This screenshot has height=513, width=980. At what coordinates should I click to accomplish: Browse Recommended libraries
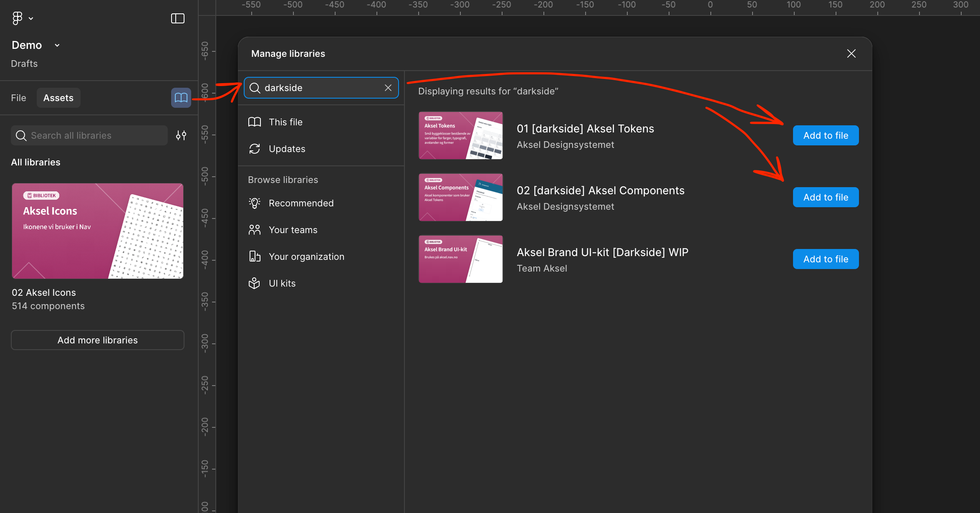click(x=301, y=203)
